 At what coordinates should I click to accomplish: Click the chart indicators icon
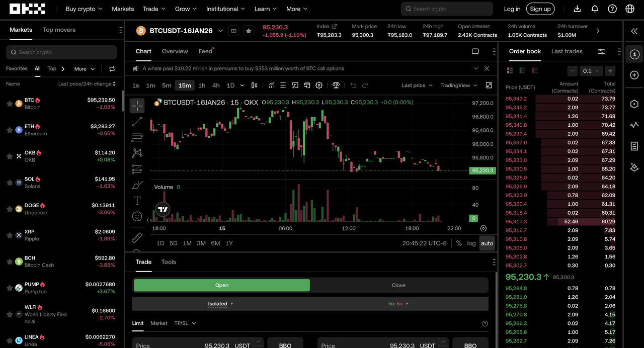[x=272, y=85]
